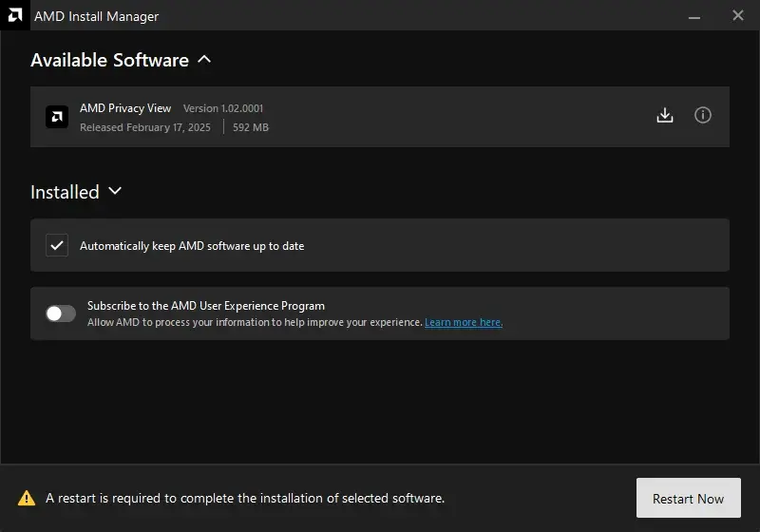Click the Version 1.02.0001 label
This screenshot has height=532, width=760.
pos(223,108)
